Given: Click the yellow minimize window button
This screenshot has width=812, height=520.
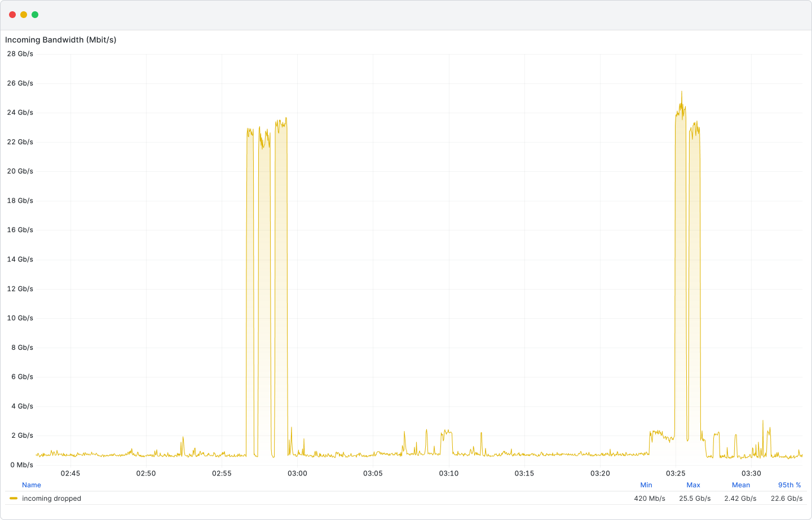Looking at the screenshot, I should 24,15.
